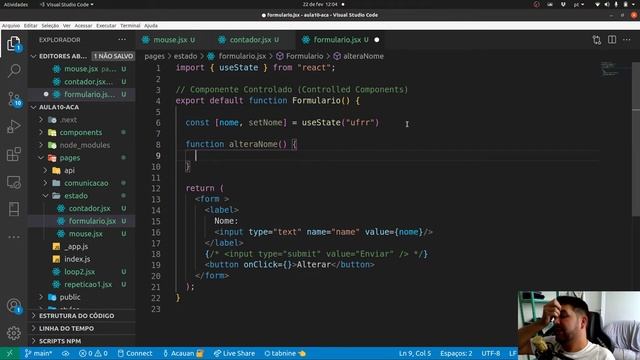The height and width of the screenshot is (360, 640).
Task: Expand LINHA DO TEMPO section
Action: coord(82,328)
